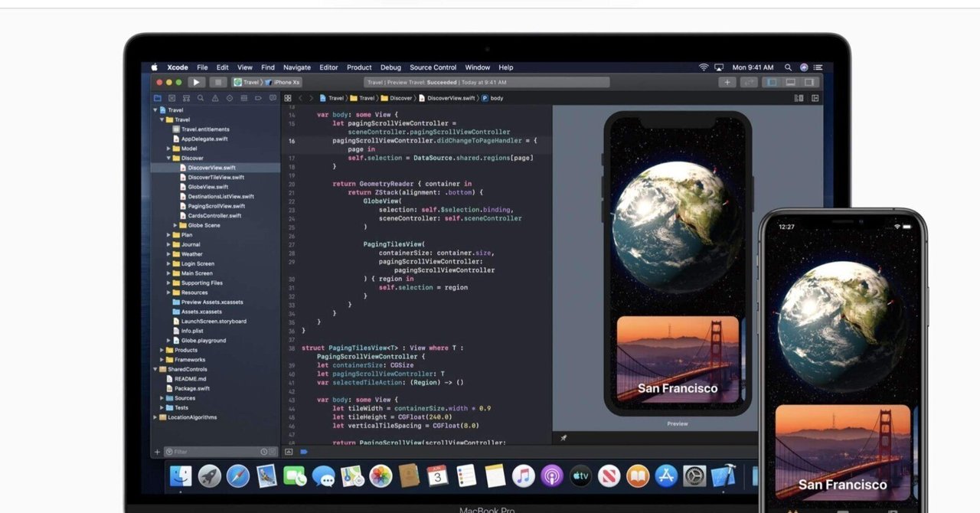Open the Find navigator magnifier icon

click(x=201, y=98)
